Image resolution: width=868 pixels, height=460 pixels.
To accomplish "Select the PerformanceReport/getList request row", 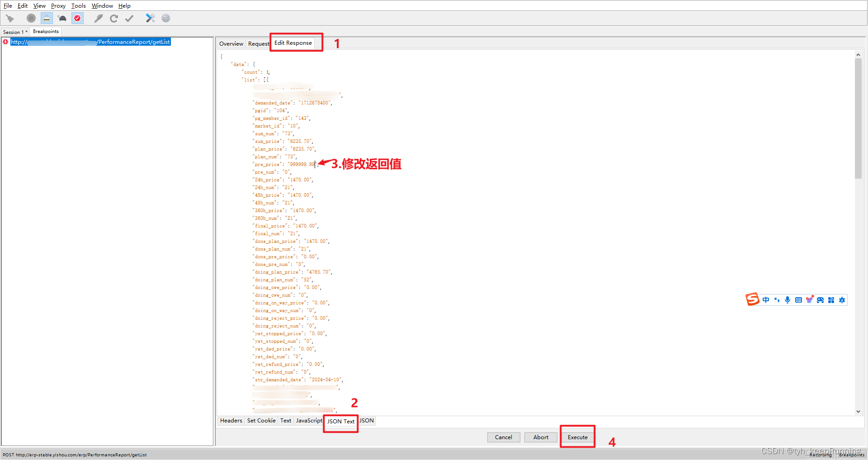I will (90, 42).
